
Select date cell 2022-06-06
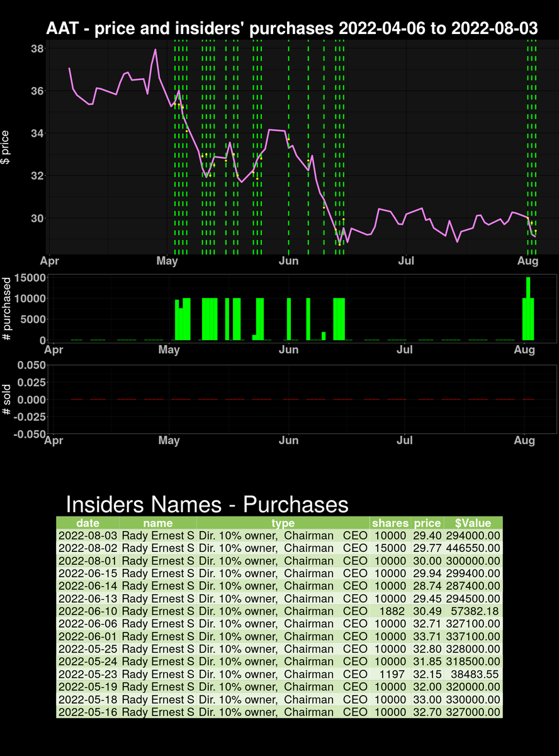click(x=88, y=624)
